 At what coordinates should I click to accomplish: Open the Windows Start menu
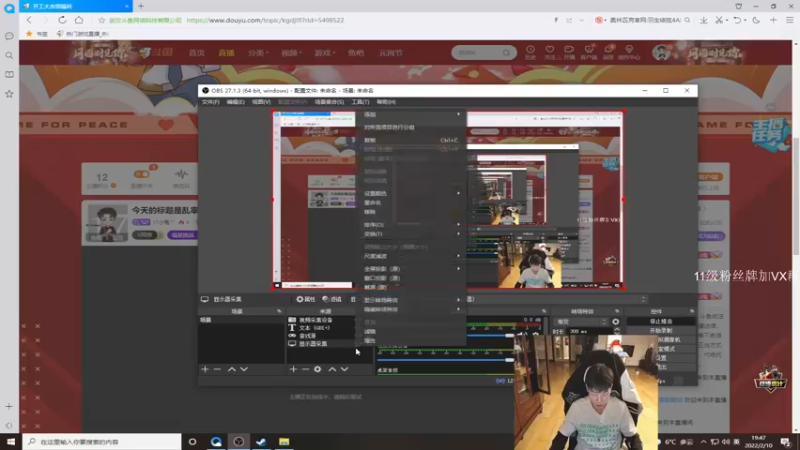coord(11,441)
